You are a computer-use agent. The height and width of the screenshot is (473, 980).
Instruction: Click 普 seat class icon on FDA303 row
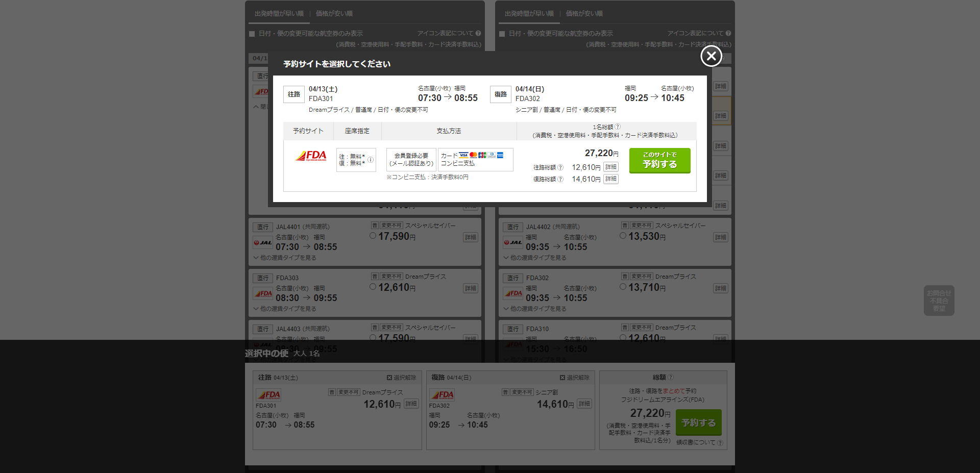click(x=375, y=277)
